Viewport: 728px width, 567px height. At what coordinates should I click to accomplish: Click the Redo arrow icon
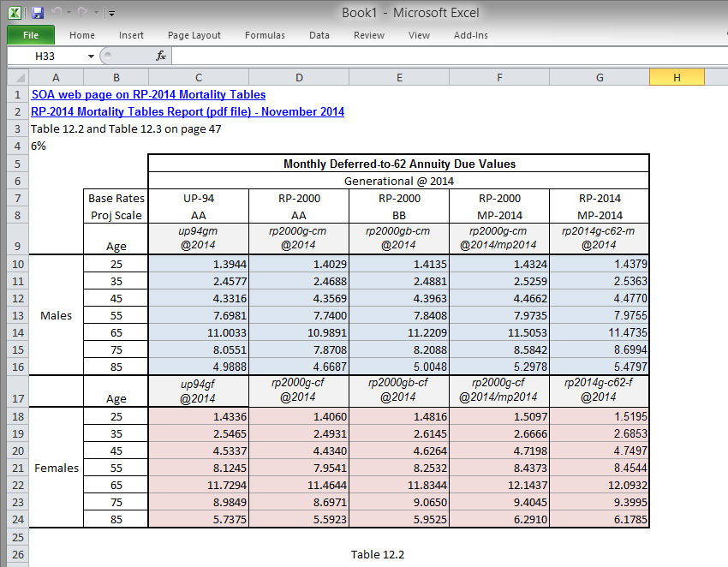[83, 13]
